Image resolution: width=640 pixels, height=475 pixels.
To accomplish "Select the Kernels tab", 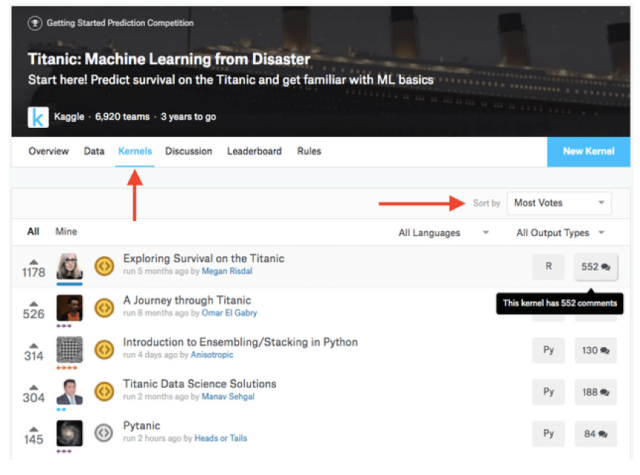I will 135,151.
